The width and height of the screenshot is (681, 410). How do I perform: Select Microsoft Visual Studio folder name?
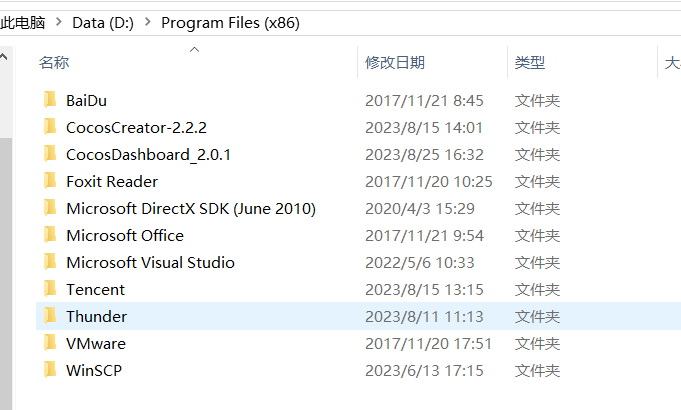150,262
